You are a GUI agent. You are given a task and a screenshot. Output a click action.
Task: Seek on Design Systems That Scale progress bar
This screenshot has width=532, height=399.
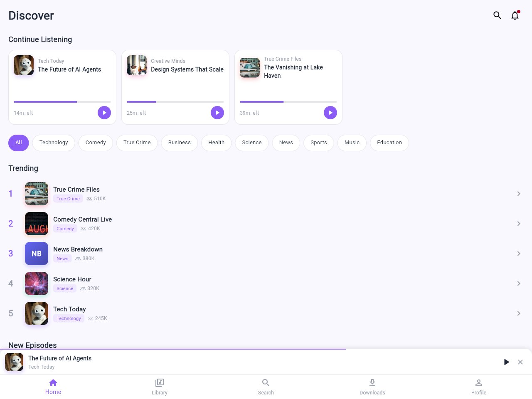(175, 102)
